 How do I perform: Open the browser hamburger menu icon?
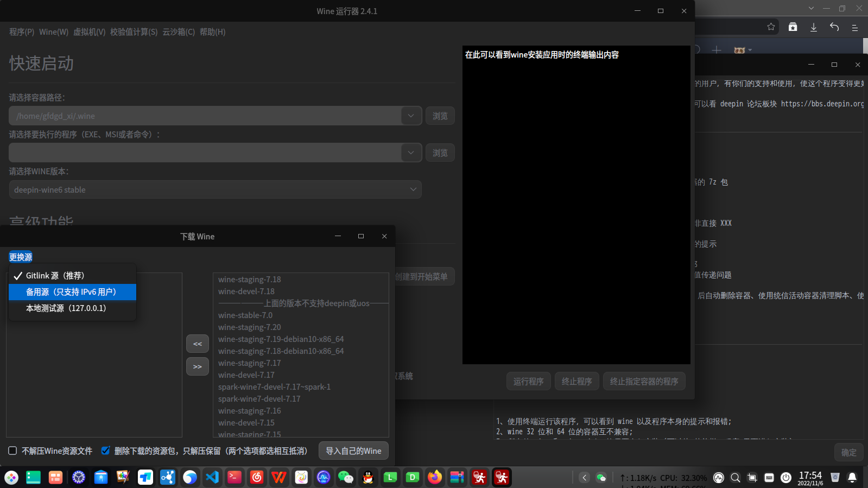(854, 27)
